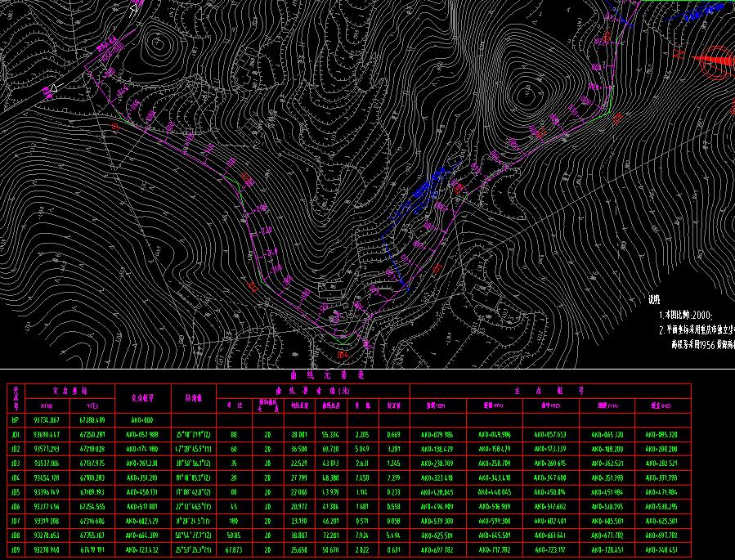Image resolution: width=735 pixels, height=560 pixels.
Task: Click the station "AK0+208.200" in the JD2 row
Action: [661, 449]
